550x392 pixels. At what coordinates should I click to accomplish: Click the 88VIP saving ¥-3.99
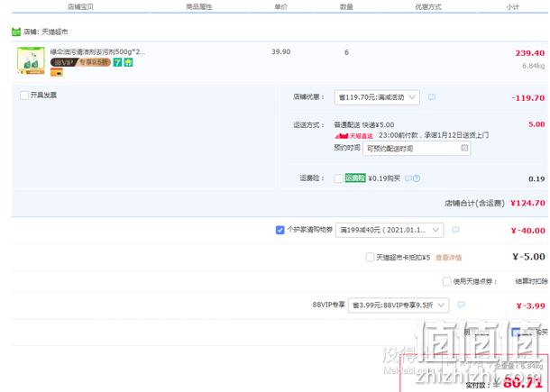pyautogui.click(x=531, y=305)
